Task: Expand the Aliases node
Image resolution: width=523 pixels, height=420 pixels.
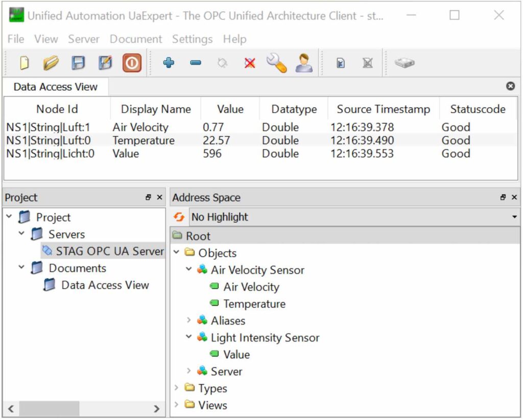Action: point(189,320)
